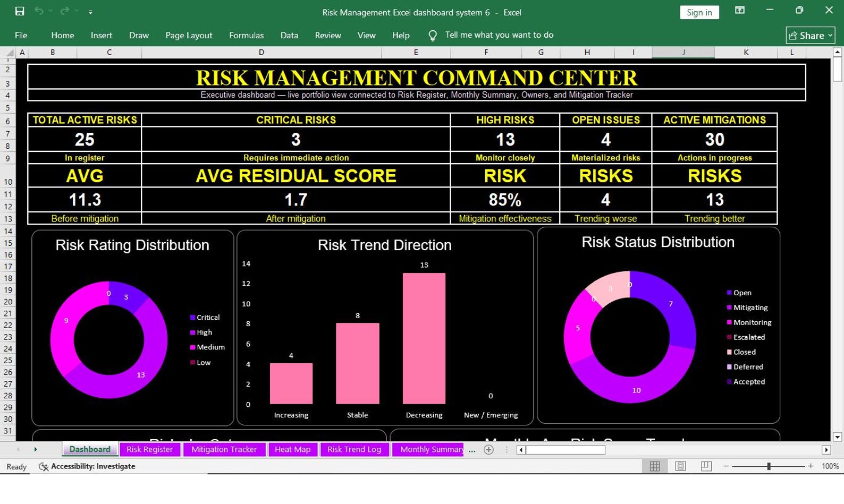Click the Risk Rating Distribution chart title

point(132,245)
